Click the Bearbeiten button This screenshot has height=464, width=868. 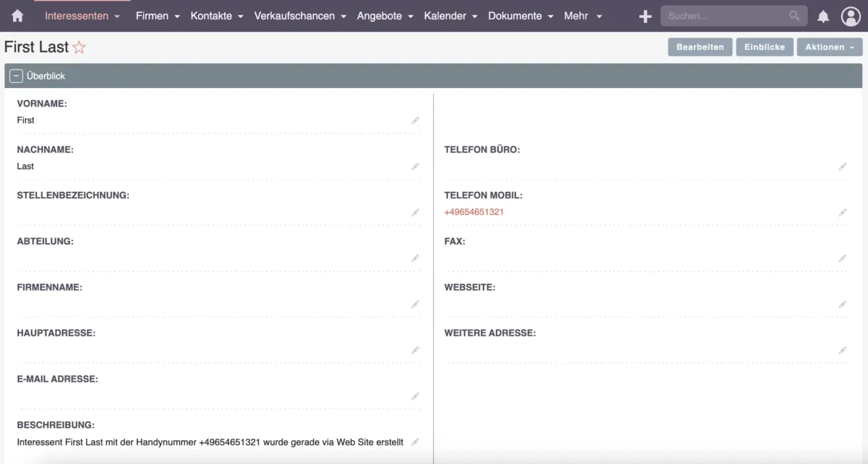point(700,47)
